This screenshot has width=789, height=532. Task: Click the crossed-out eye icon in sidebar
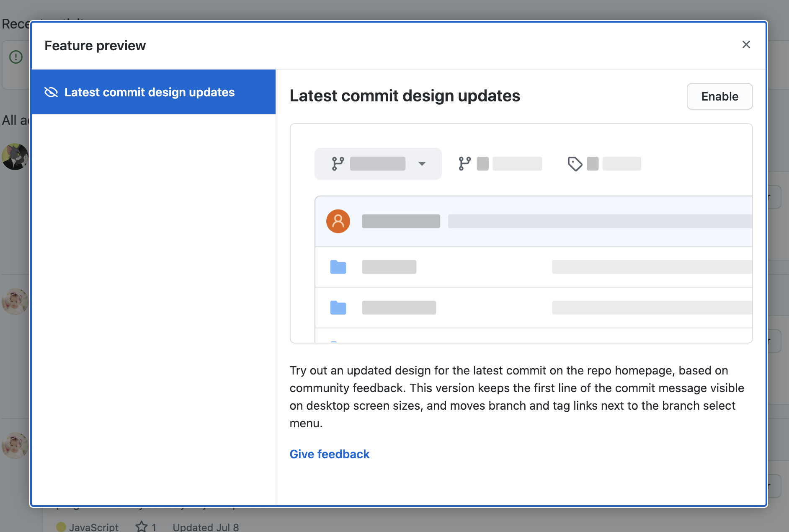[x=51, y=92]
